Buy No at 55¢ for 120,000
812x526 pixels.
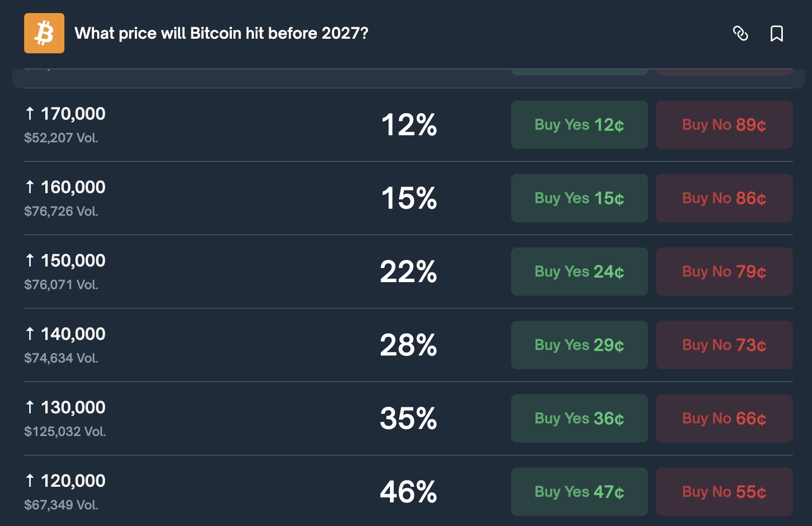(x=723, y=491)
